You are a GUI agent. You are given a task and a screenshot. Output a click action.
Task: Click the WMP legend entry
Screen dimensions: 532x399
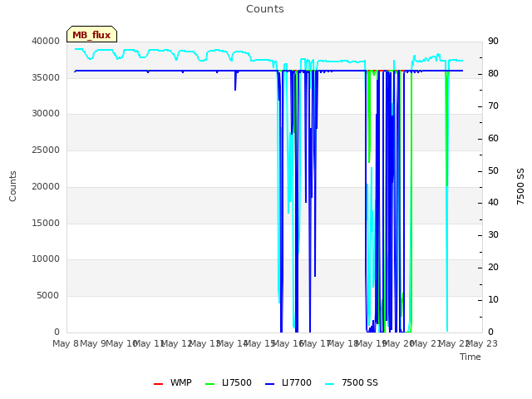pyautogui.click(x=173, y=382)
